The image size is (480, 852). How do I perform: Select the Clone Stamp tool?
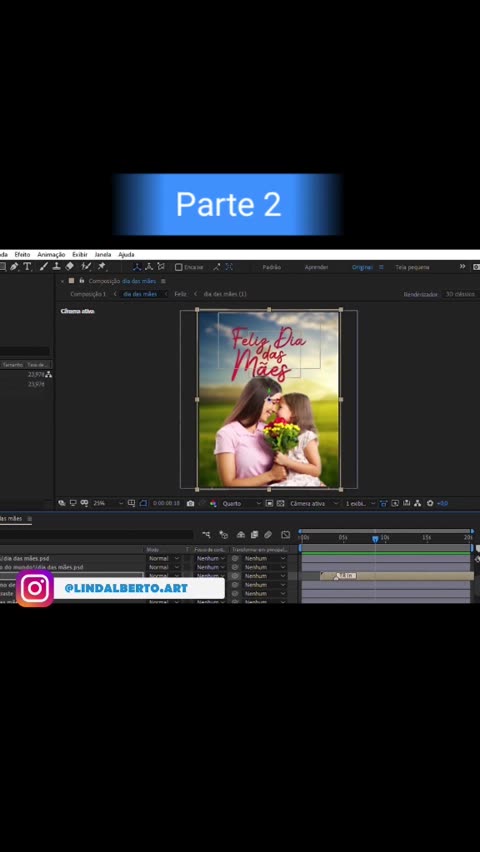57,267
